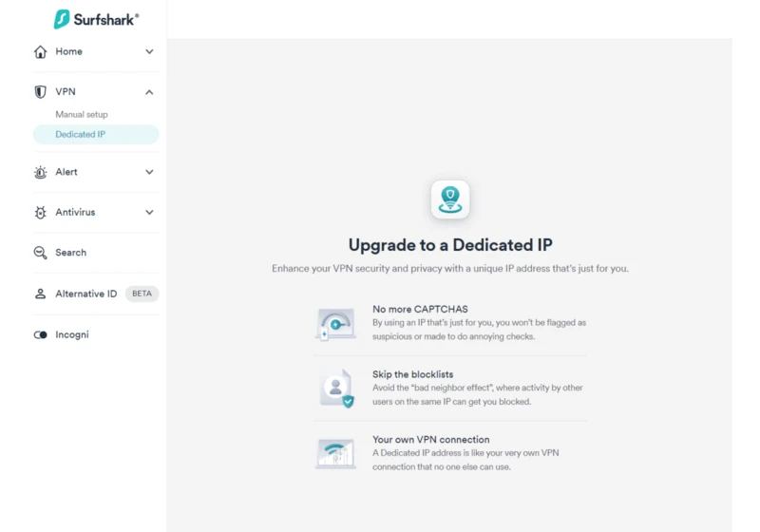Expand the Home section chevron
Image resolution: width=760 pixels, height=532 pixels.
[x=149, y=51]
